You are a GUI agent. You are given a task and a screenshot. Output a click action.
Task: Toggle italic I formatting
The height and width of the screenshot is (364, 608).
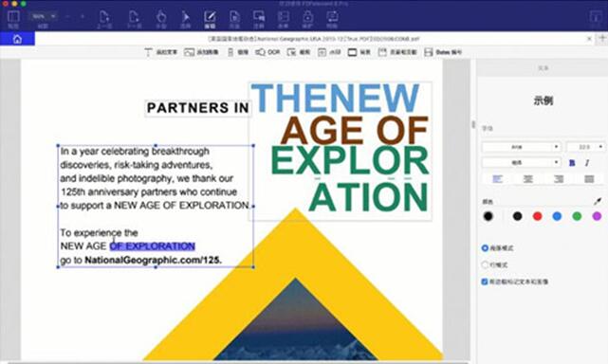click(x=587, y=163)
